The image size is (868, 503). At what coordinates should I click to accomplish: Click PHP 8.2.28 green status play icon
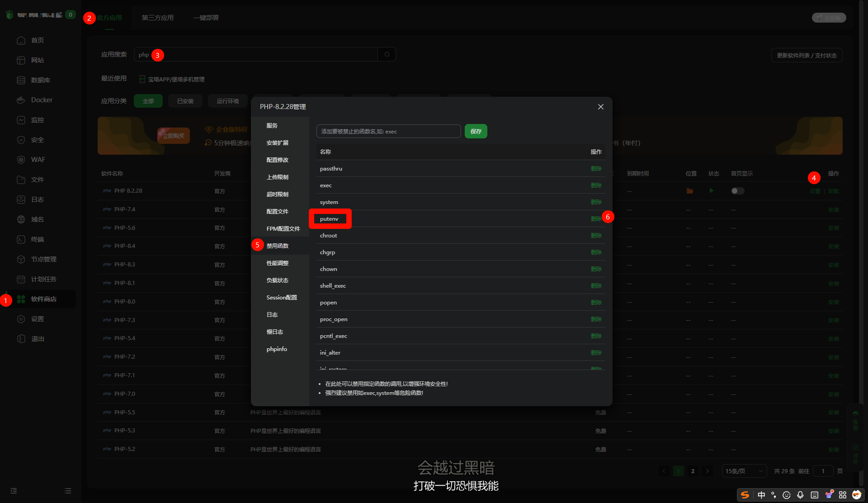click(x=712, y=191)
